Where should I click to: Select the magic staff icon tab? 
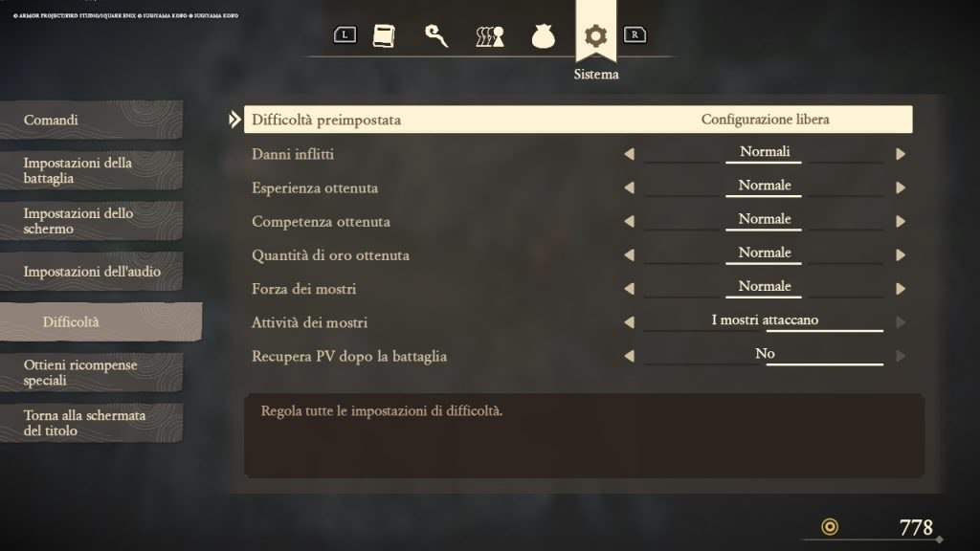[436, 36]
